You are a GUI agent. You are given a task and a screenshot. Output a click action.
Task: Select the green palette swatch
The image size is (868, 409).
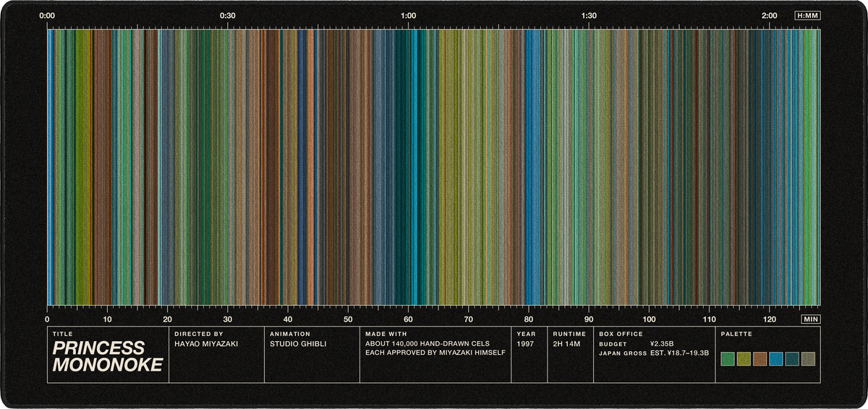(728, 358)
